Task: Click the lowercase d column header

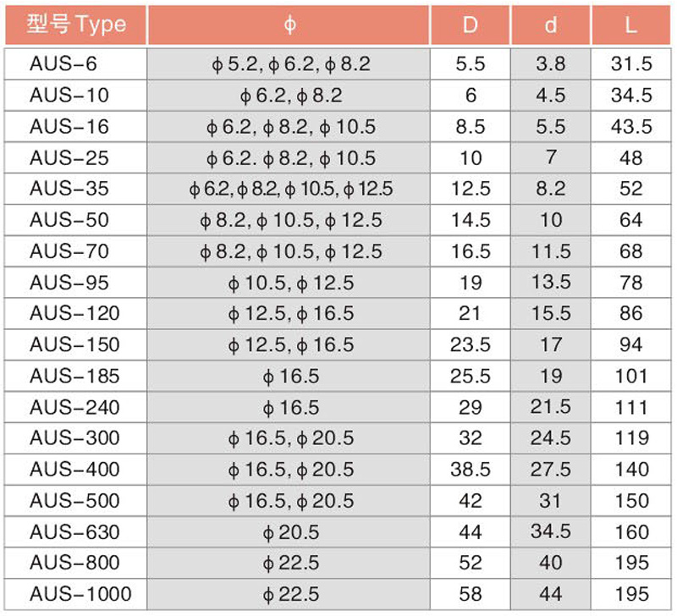Action: [x=551, y=25]
